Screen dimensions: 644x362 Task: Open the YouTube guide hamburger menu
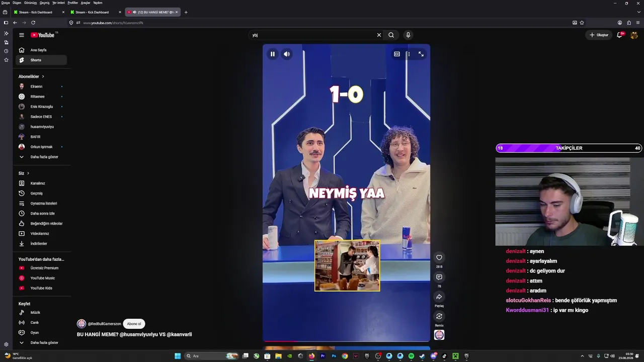click(22, 35)
